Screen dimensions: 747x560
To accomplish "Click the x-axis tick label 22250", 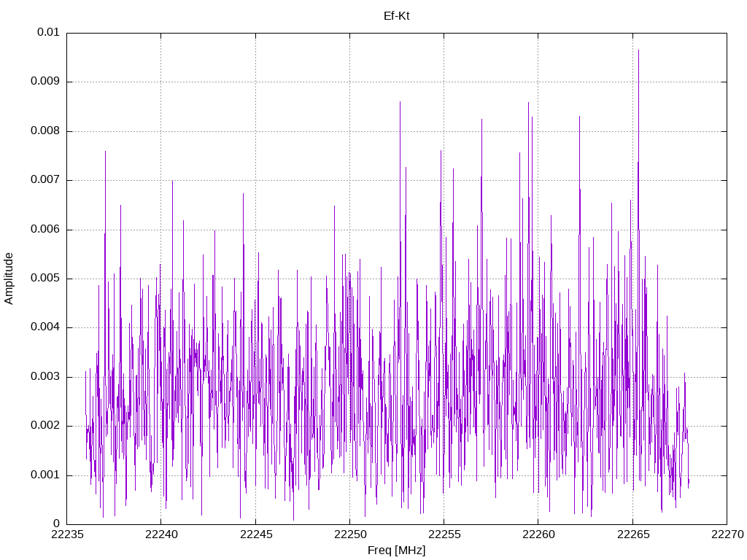I will click(349, 534).
